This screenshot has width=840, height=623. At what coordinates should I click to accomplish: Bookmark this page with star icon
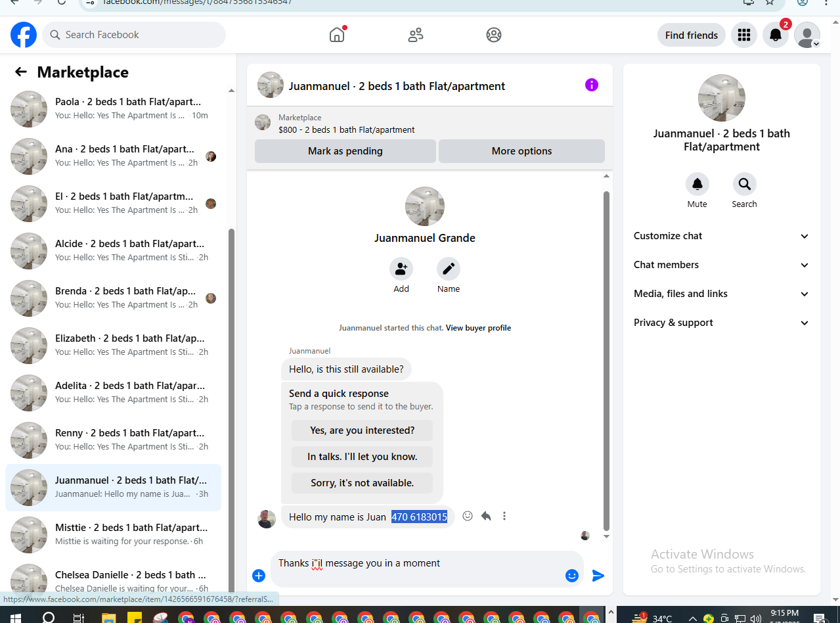click(770, 3)
